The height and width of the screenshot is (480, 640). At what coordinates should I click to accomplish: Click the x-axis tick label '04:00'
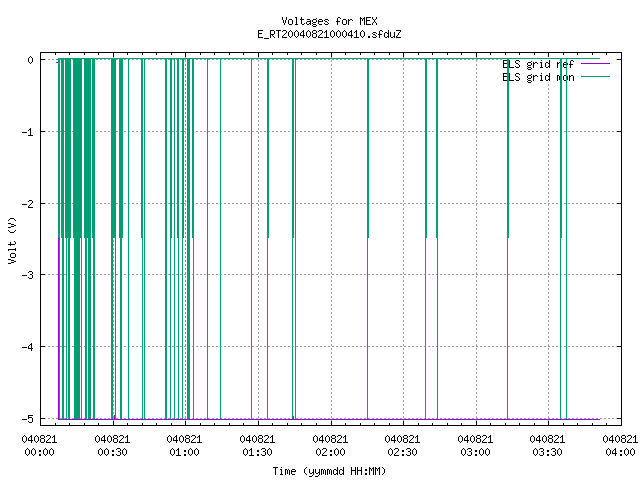(620, 452)
